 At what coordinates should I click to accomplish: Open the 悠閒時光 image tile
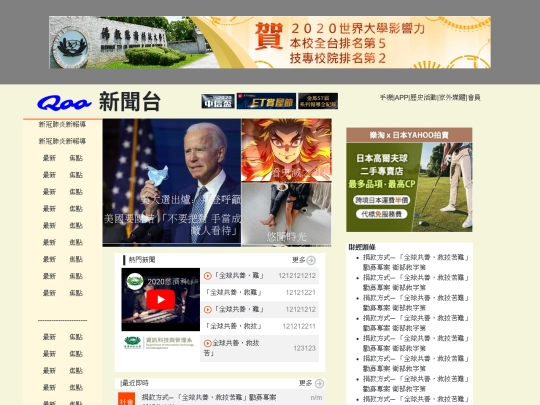click(286, 215)
